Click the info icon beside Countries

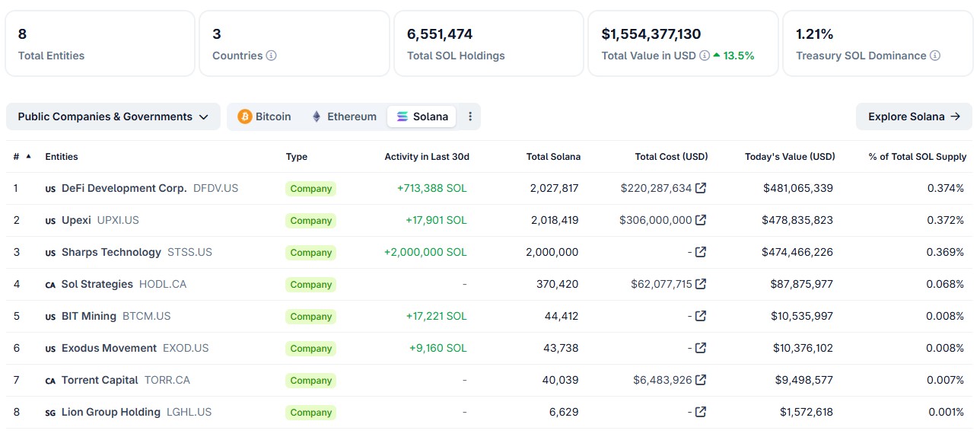click(271, 56)
